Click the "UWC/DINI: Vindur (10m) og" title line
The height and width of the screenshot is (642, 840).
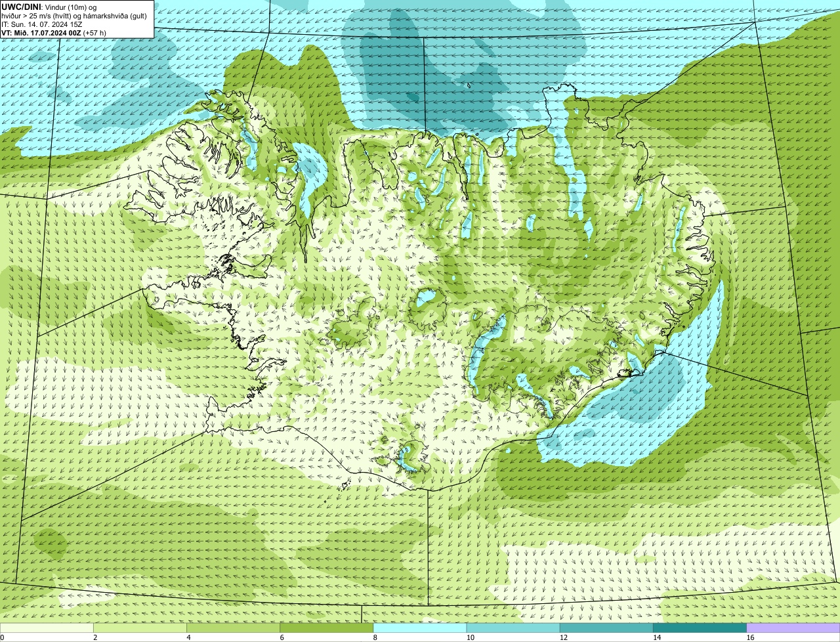pyautogui.click(x=49, y=7)
